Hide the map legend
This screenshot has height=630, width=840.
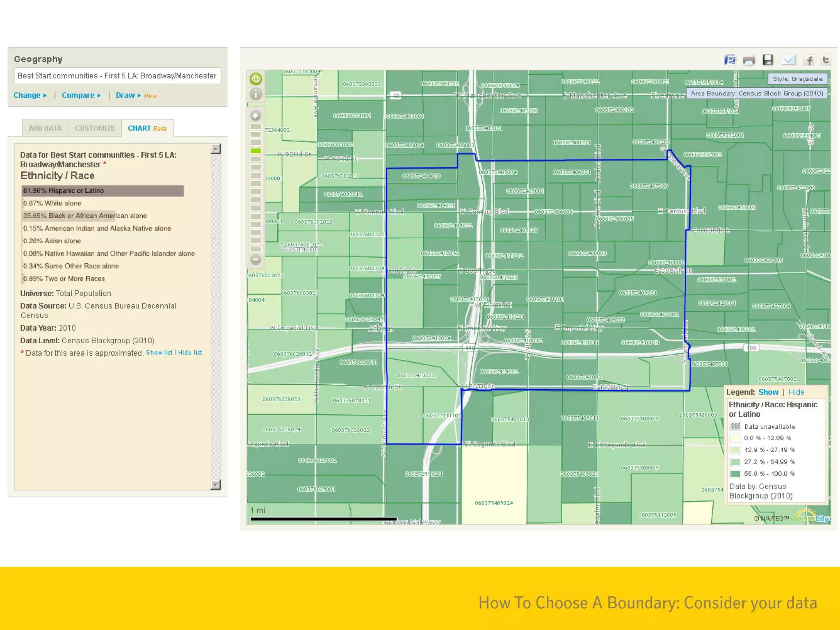point(796,392)
